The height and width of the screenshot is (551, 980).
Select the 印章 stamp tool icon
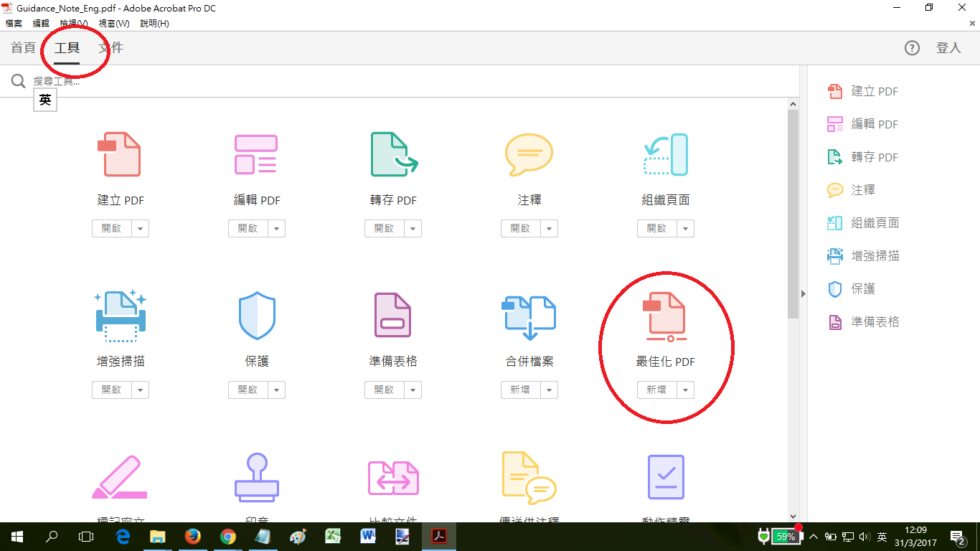tap(256, 477)
